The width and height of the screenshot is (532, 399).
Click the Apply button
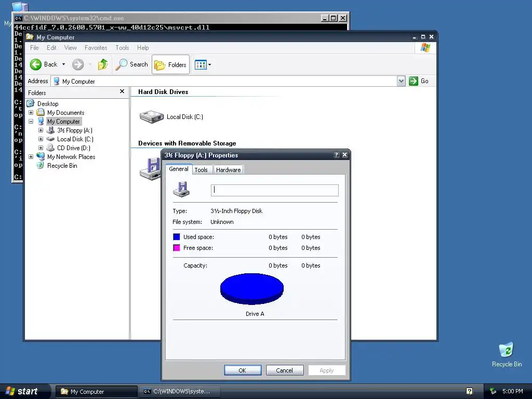326,370
